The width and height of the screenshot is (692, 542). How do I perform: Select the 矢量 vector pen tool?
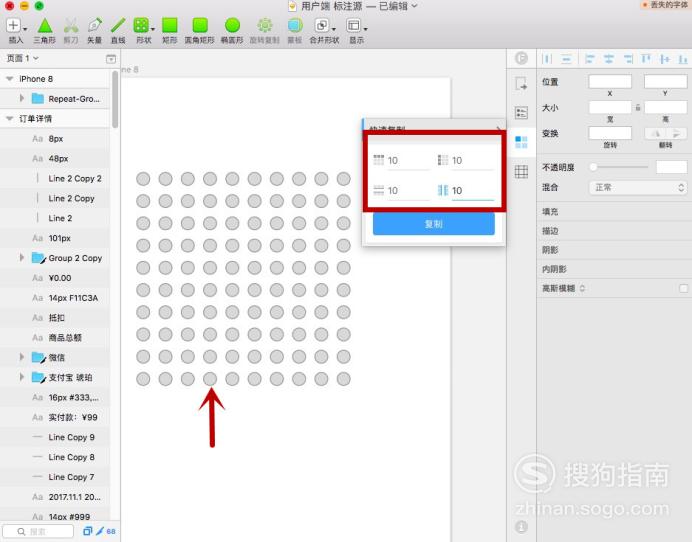[94, 30]
